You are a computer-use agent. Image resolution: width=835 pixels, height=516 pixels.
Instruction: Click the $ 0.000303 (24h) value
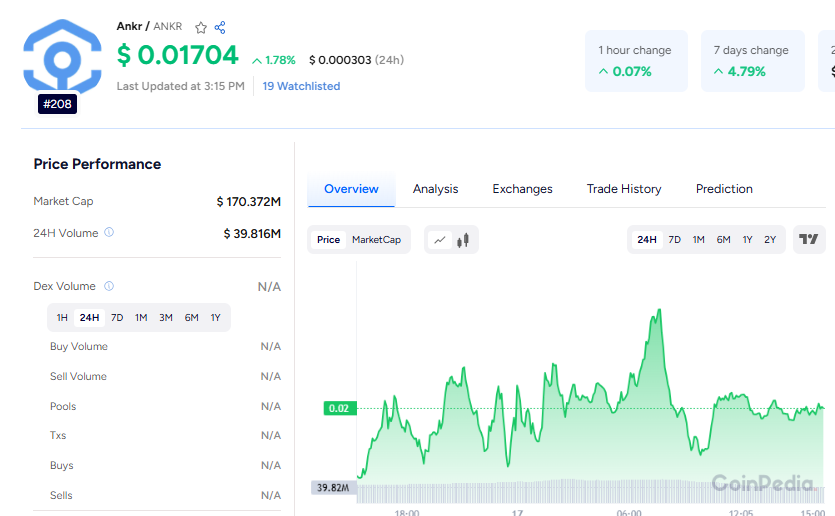tap(356, 60)
